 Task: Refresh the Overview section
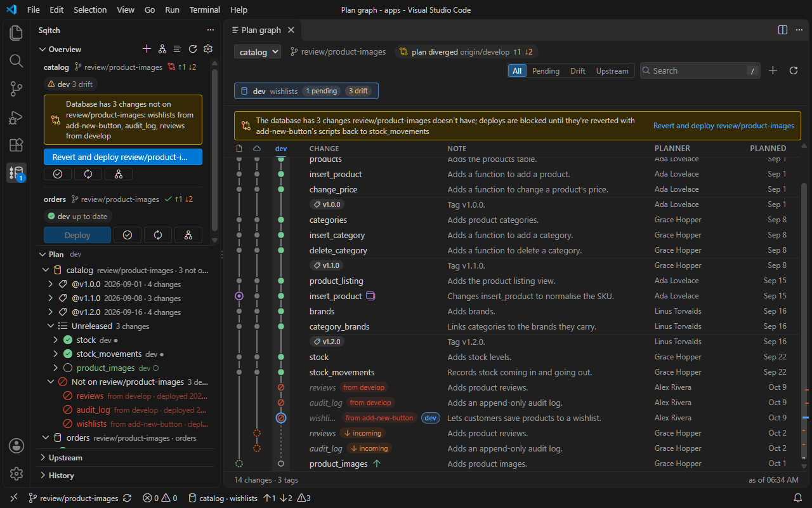click(x=192, y=49)
